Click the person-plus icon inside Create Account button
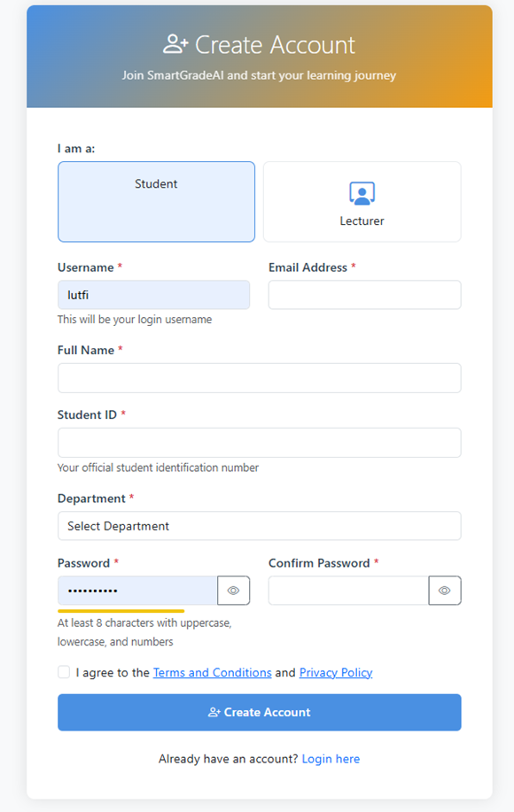The image size is (514, 812). point(215,712)
